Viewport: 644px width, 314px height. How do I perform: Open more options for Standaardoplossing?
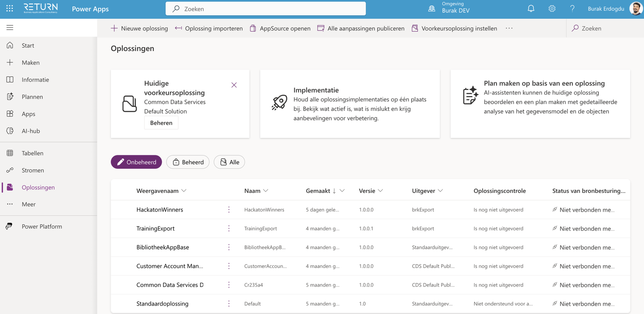pos(229,304)
